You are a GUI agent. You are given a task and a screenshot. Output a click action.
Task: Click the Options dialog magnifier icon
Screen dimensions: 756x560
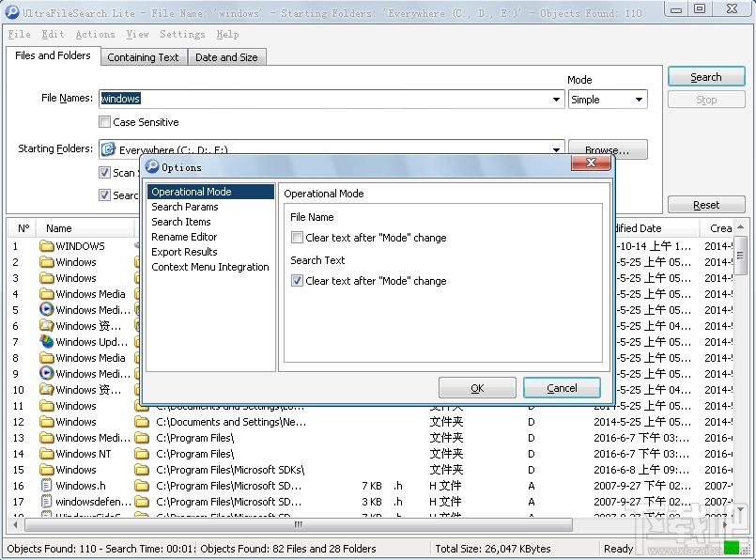[152, 166]
